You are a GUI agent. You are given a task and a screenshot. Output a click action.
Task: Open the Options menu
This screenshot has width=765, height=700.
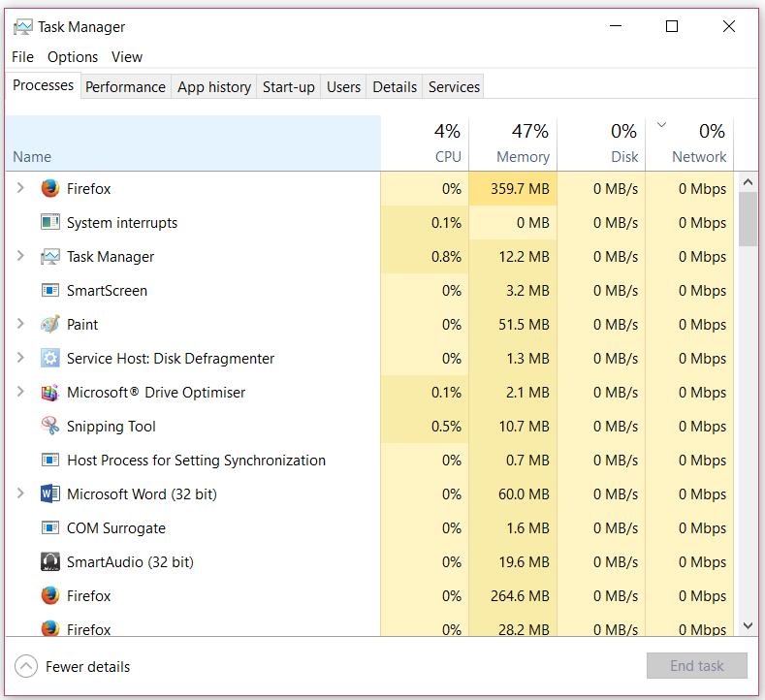(73, 57)
